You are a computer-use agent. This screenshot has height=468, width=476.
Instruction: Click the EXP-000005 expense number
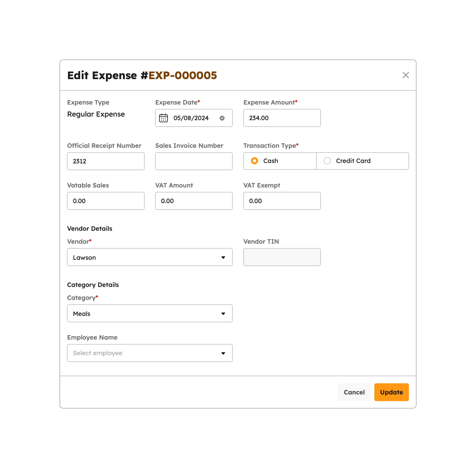tap(183, 76)
